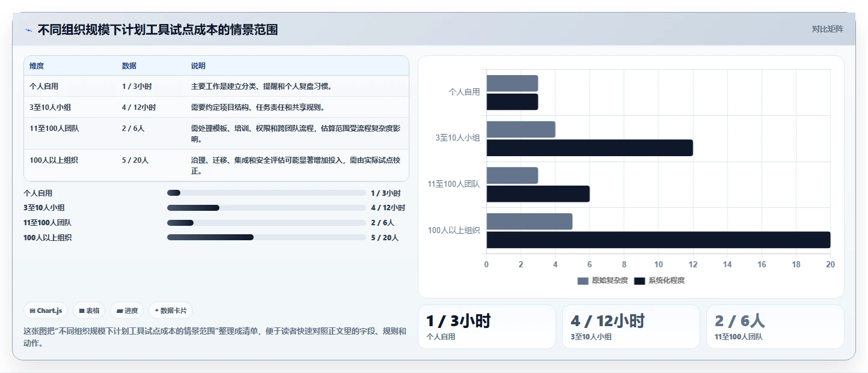Click 100人以上组织 label in the progress list
Image resolution: width=868 pixels, height=373 pixels.
(x=47, y=237)
